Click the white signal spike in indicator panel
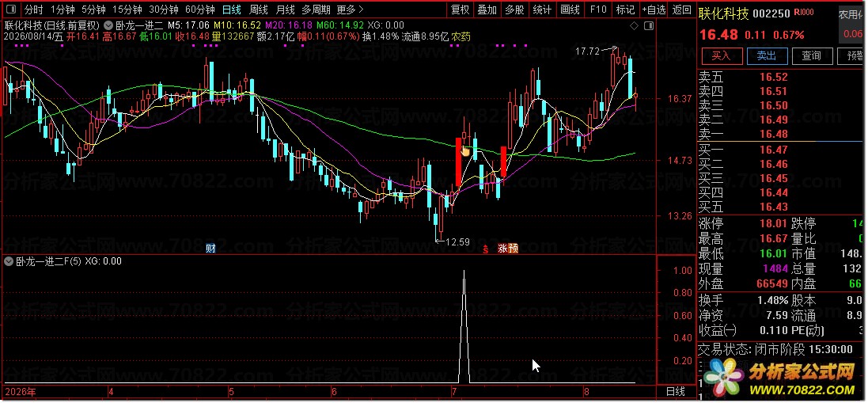This screenshot has height=403, width=868. click(x=464, y=327)
